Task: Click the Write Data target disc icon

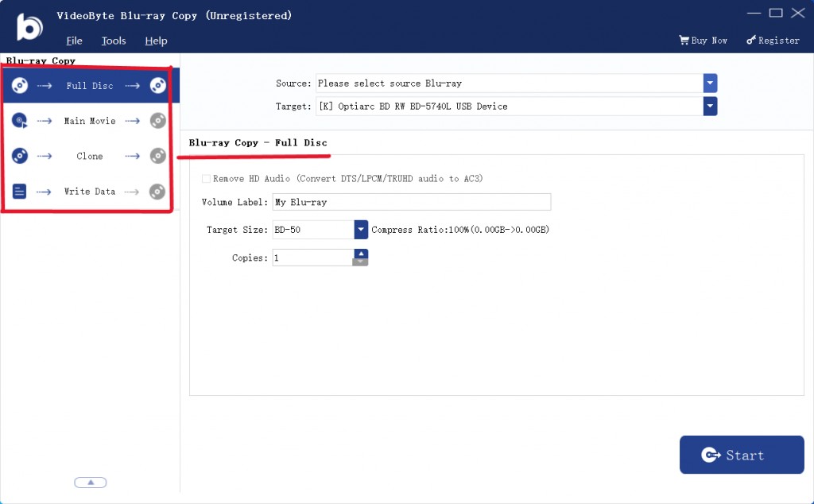Action: [x=157, y=192]
